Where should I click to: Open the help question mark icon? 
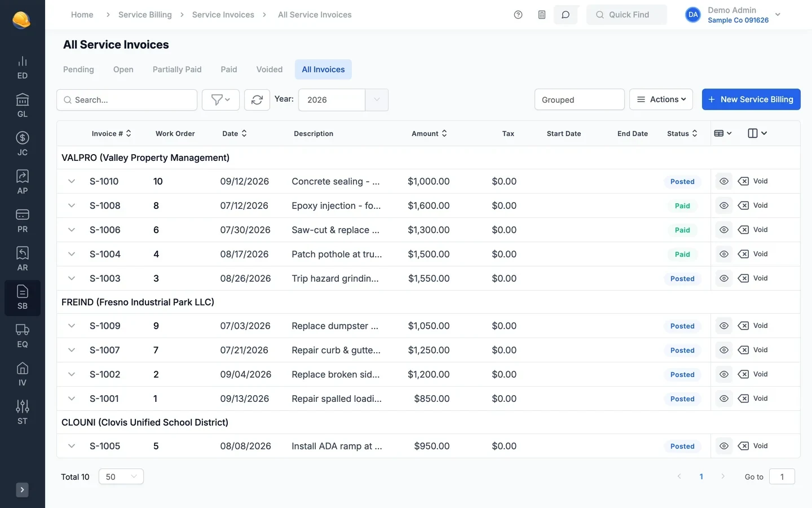point(518,15)
